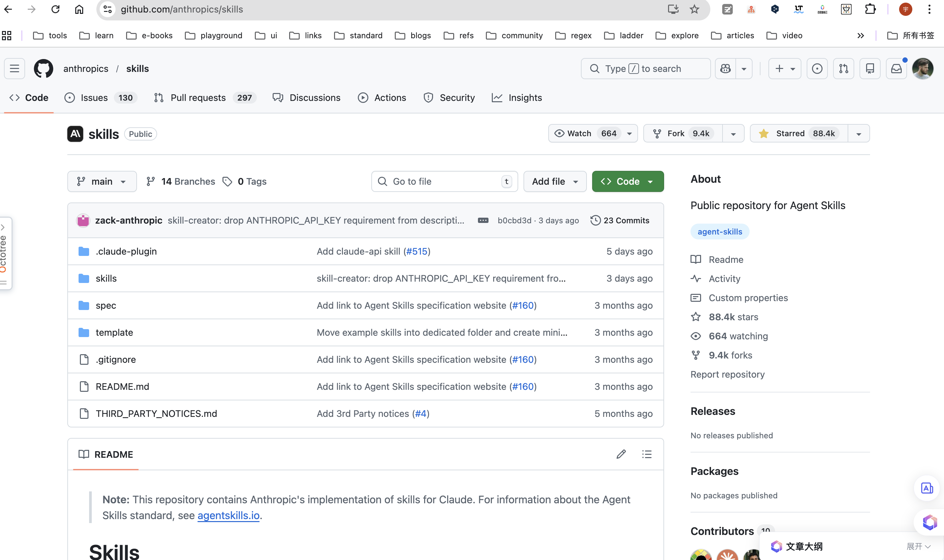Open the green Code dropdown
The height and width of the screenshot is (560, 944).
click(x=627, y=181)
